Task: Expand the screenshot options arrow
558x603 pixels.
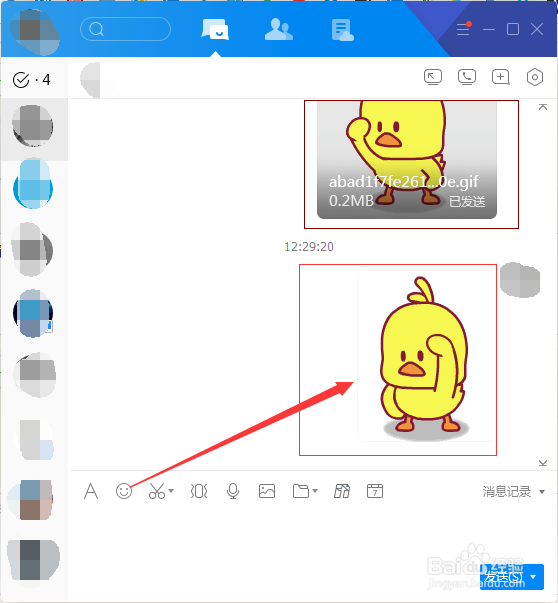Action: (x=171, y=491)
